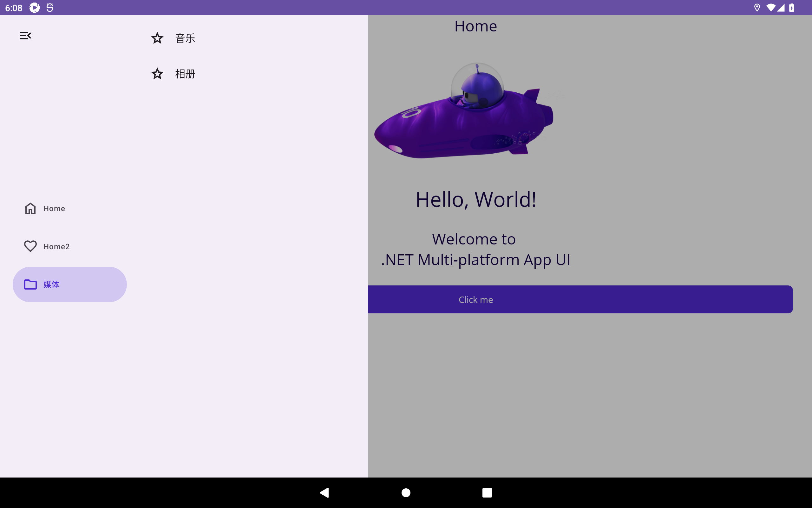The image size is (812, 508).
Task: Click the Welcome to .NET Multi-platform App UI text
Action: pyautogui.click(x=475, y=249)
